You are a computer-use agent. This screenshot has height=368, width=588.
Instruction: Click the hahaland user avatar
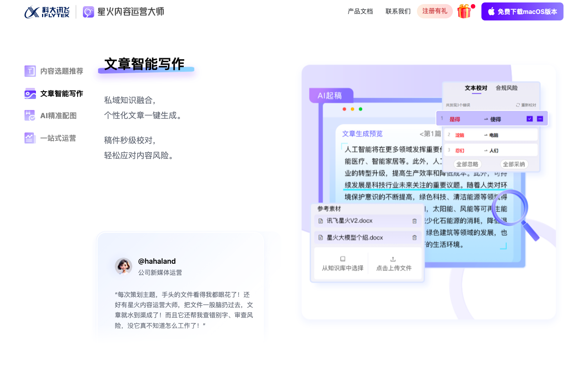pos(124,267)
